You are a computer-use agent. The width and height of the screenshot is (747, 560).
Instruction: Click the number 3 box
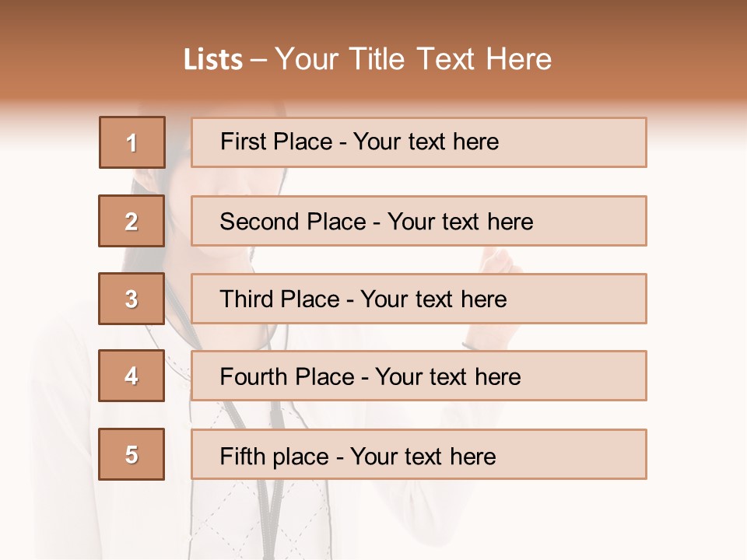click(x=132, y=299)
